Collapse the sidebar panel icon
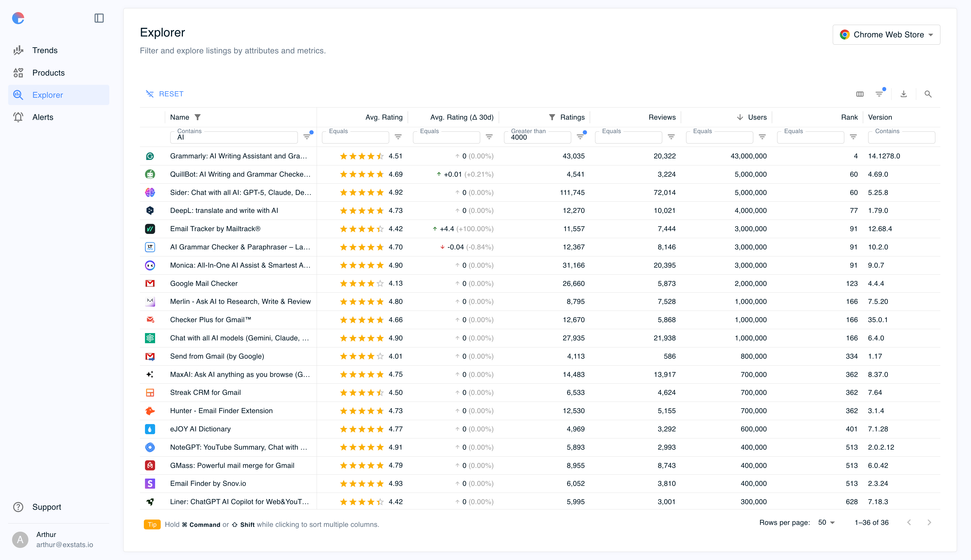 99,18
